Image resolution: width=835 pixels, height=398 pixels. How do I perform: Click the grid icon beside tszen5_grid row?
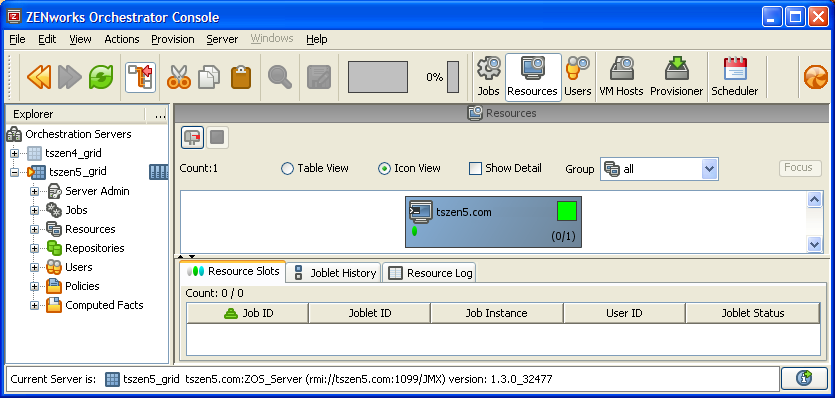[159, 172]
